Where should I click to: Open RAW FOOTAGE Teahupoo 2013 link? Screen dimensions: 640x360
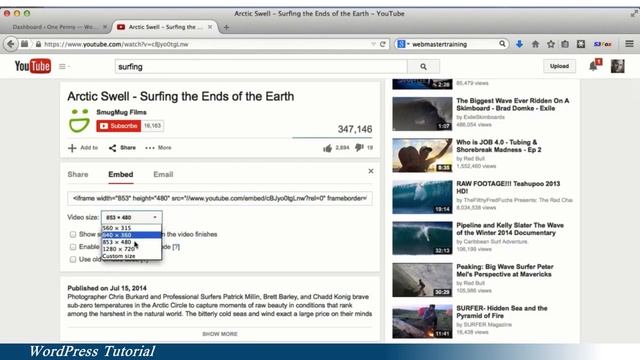coord(508,187)
